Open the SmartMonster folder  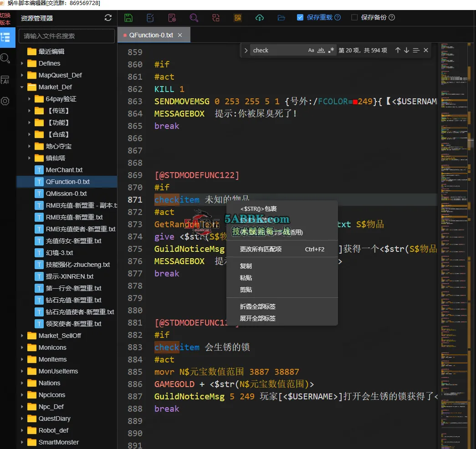click(59, 442)
